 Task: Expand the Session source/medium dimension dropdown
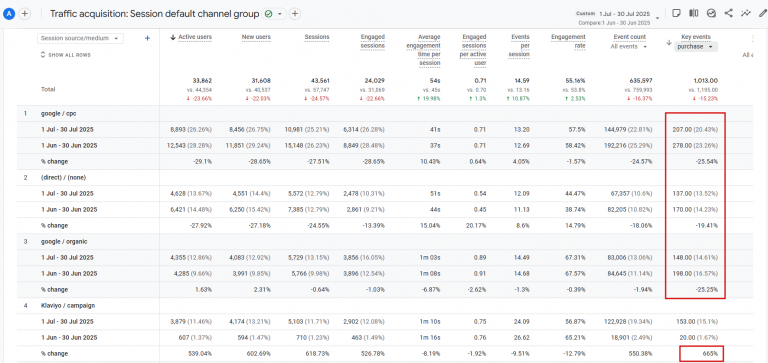tap(80, 38)
